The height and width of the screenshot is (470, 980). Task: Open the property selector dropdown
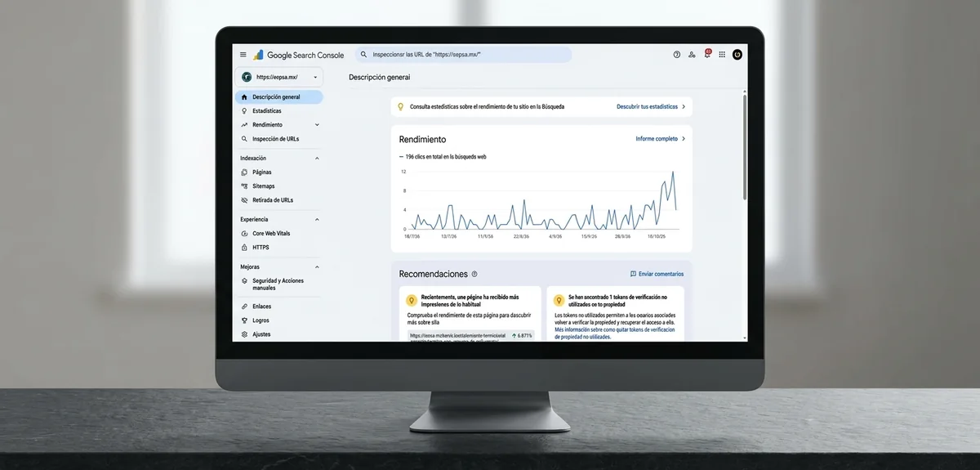pos(279,77)
